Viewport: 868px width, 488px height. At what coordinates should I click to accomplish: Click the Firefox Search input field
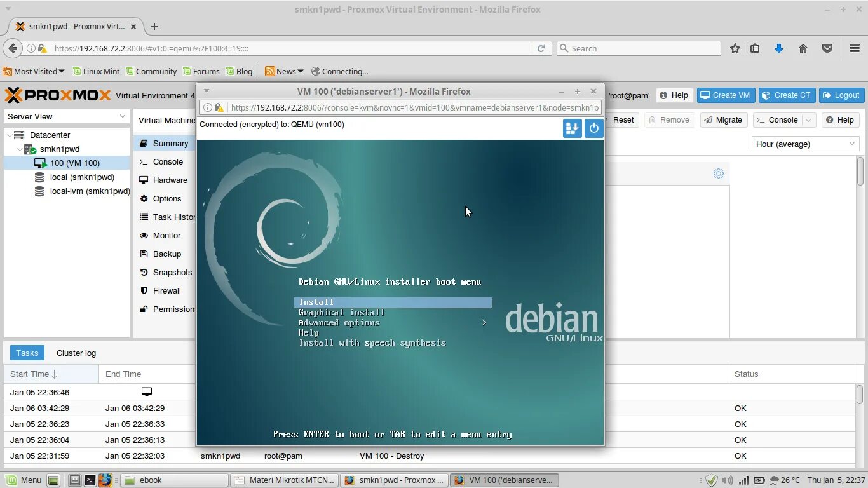(x=639, y=48)
